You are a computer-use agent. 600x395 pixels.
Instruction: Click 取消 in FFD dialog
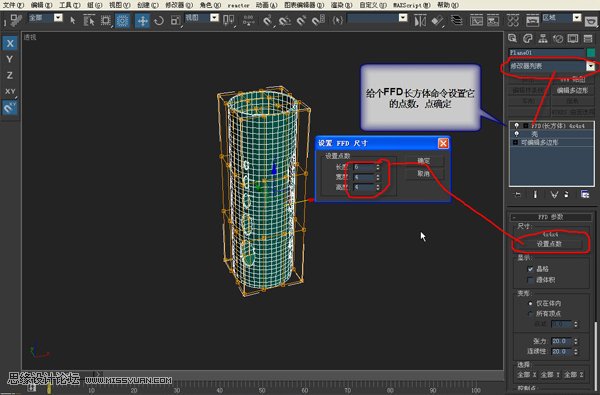(x=424, y=173)
